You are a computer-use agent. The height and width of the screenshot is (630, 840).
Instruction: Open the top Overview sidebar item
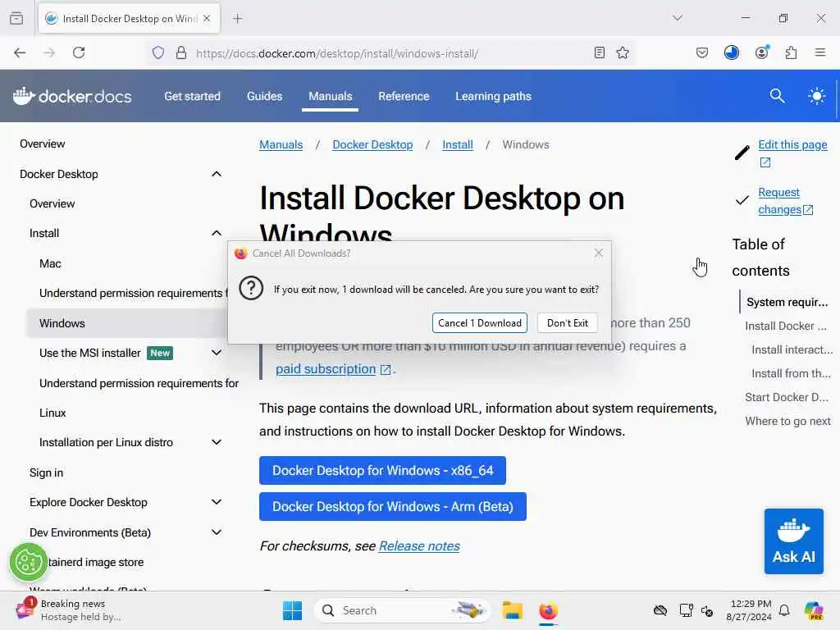coord(43,144)
